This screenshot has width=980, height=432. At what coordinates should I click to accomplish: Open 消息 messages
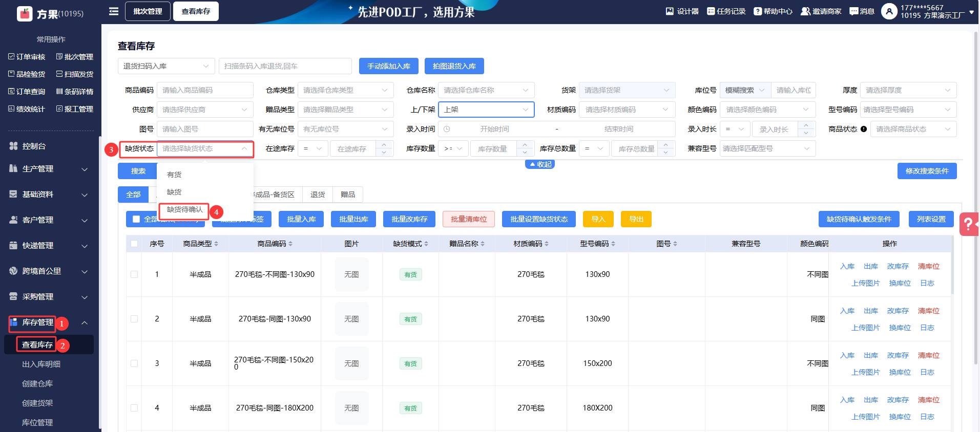(x=862, y=11)
